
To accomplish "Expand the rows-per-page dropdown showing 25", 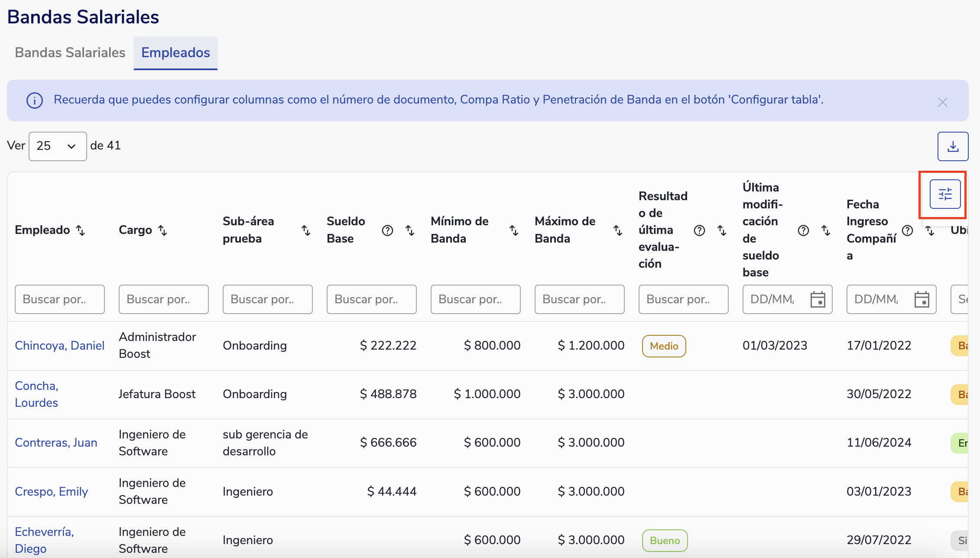I will (x=58, y=146).
